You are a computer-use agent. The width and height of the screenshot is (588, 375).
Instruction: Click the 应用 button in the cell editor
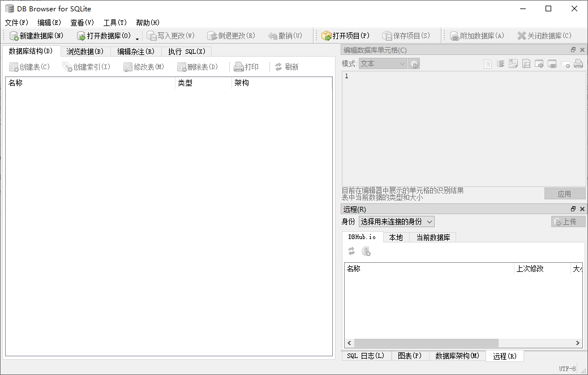coord(564,194)
